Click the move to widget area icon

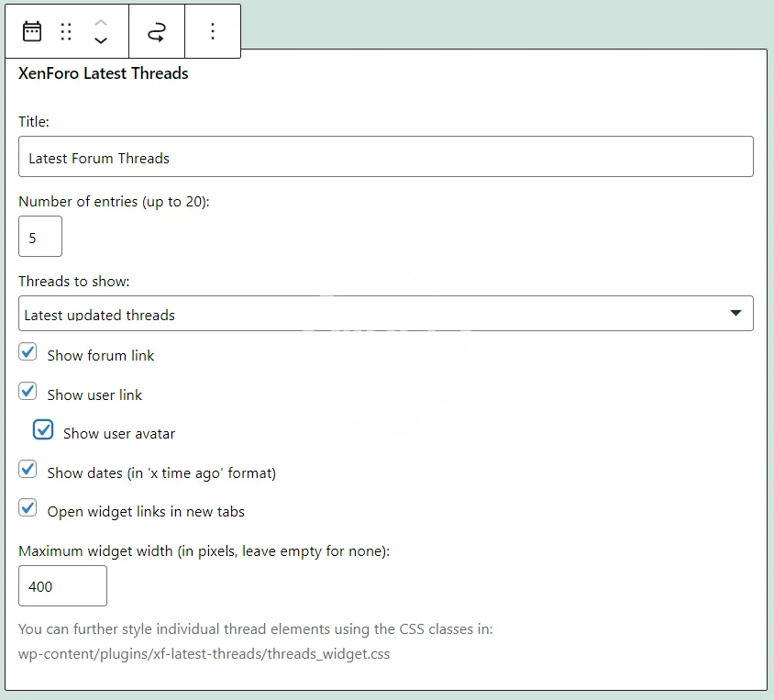coord(157,32)
